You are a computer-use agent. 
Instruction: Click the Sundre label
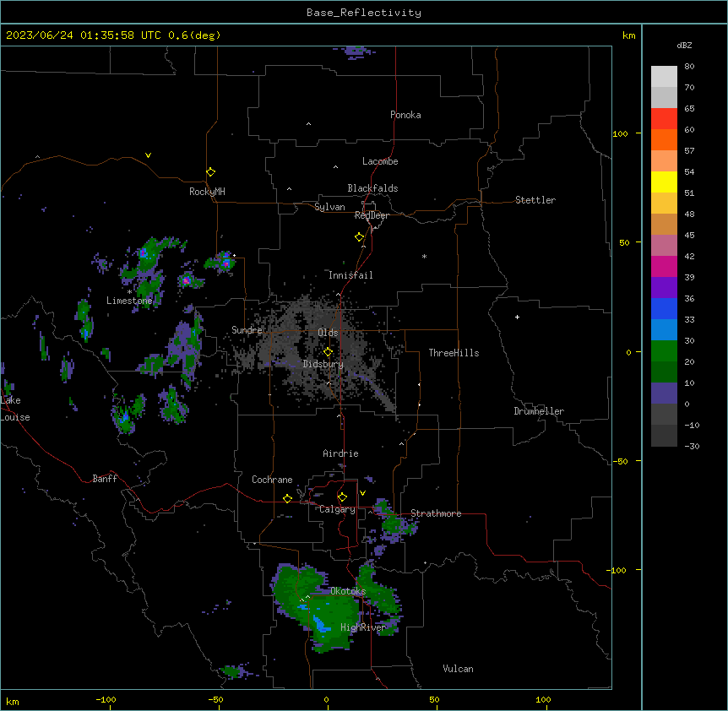pyautogui.click(x=247, y=330)
